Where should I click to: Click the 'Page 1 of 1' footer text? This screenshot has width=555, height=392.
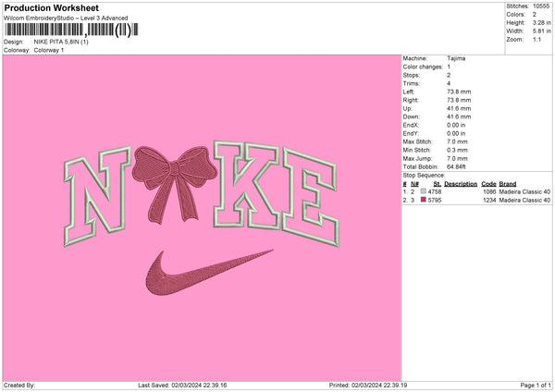click(x=536, y=386)
